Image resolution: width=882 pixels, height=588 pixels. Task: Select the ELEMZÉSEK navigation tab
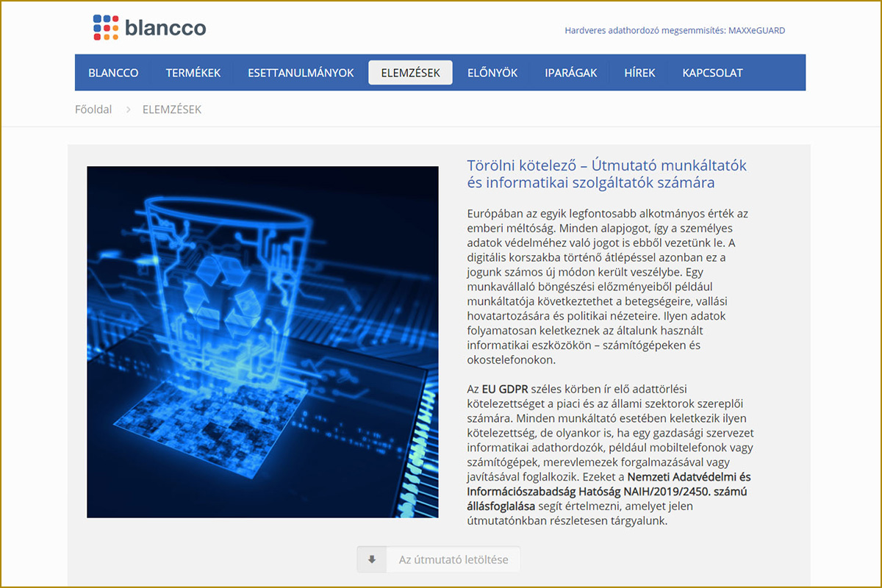coord(411,73)
